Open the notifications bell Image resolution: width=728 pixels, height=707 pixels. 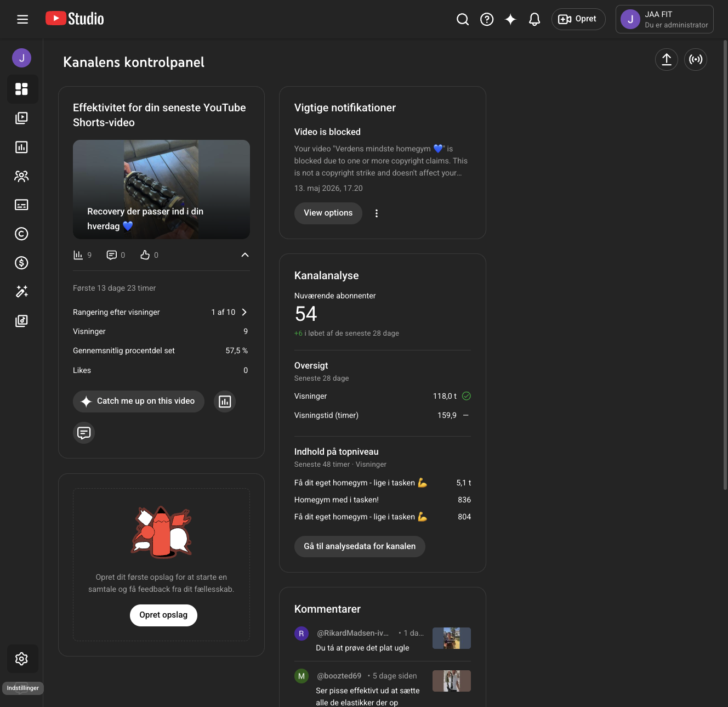[x=534, y=19]
